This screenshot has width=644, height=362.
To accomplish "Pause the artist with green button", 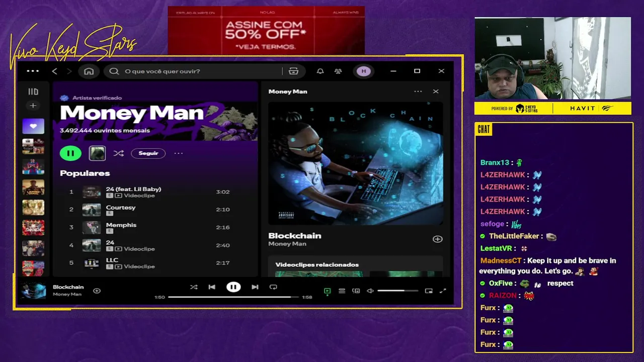I will [x=70, y=153].
